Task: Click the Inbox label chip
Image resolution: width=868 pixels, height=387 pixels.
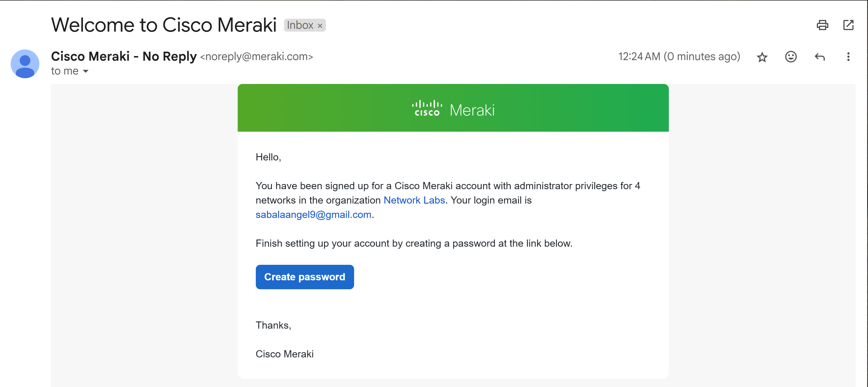Action: point(300,25)
